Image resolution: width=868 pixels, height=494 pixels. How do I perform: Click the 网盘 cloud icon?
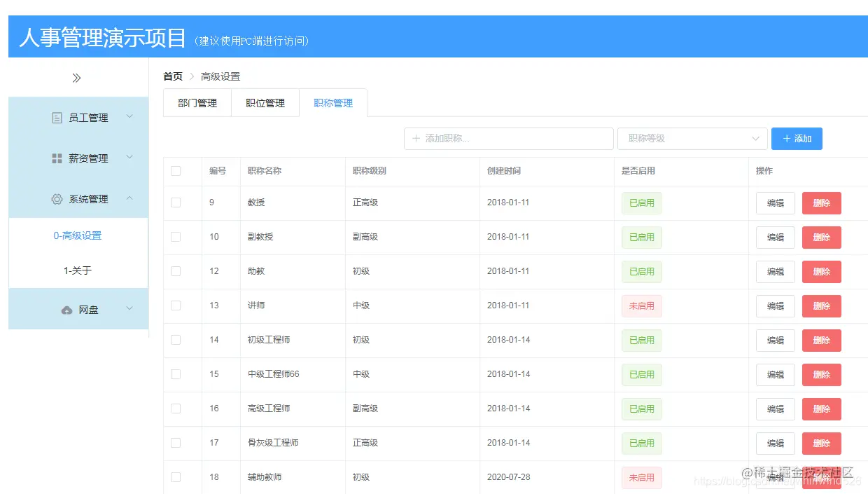coord(67,310)
